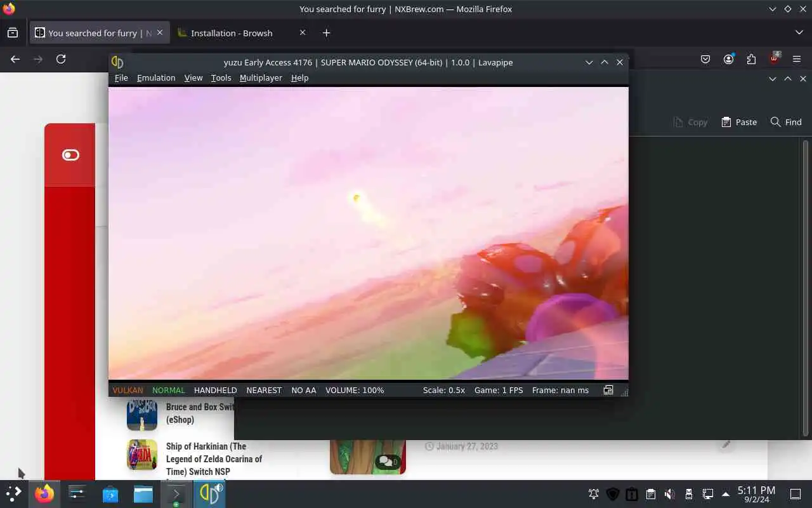Image resolution: width=812 pixels, height=508 pixels.
Task: Click the Ship of Harkinian Zelda thumbnail
Action: click(142, 455)
